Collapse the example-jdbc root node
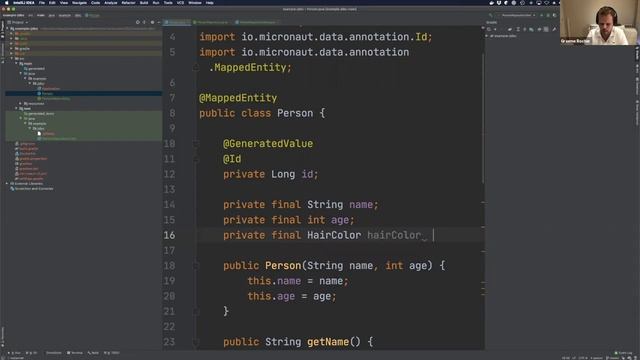Viewport: 640px width, 360px height. tap(8, 29)
